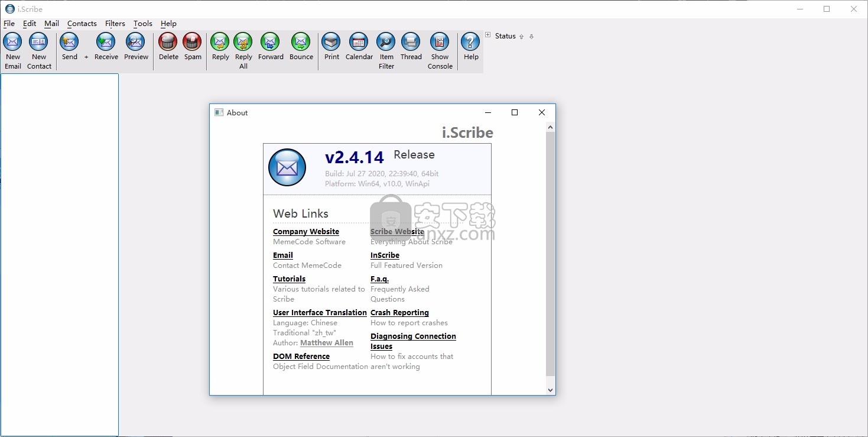
Task: Click the Forward toolbar icon
Action: (x=271, y=42)
